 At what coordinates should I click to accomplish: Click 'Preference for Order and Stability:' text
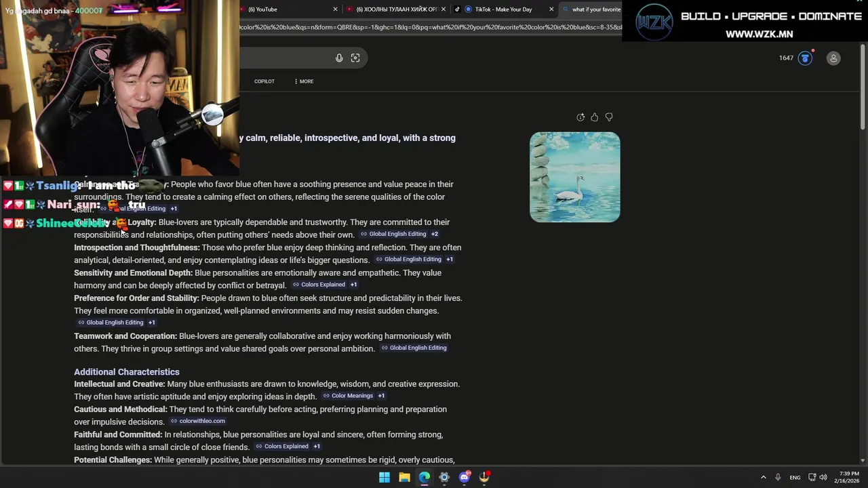(136, 298)
